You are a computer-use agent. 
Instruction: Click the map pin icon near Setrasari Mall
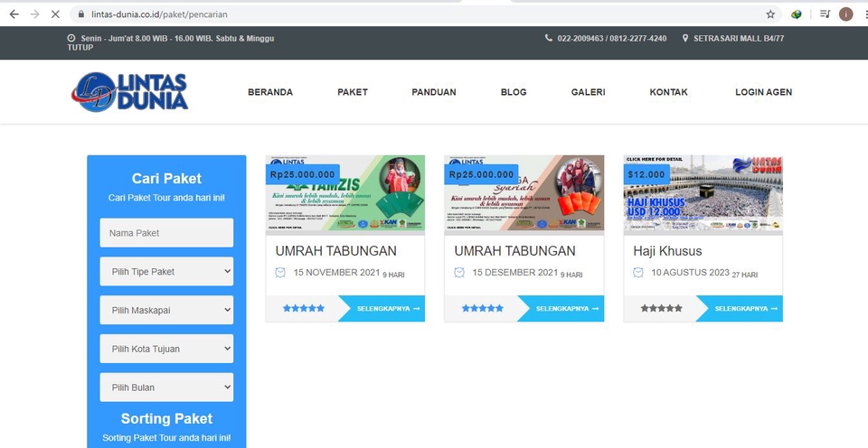tap(685, 38)
